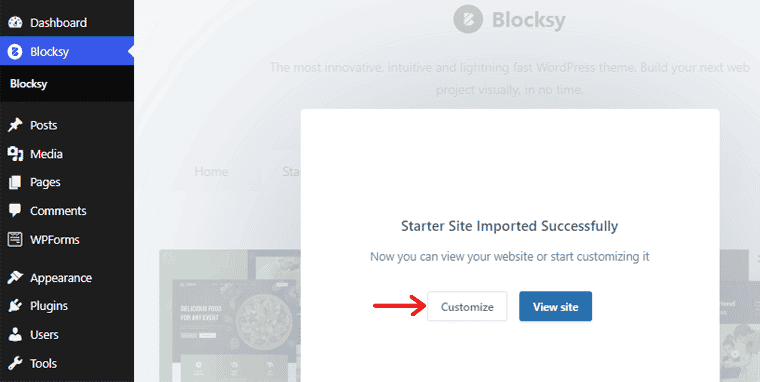This screenshot has height=382, width=760.
Task: Click the Dashboard gauge icon
Action: pyautogui.click(x=15, y=22)
